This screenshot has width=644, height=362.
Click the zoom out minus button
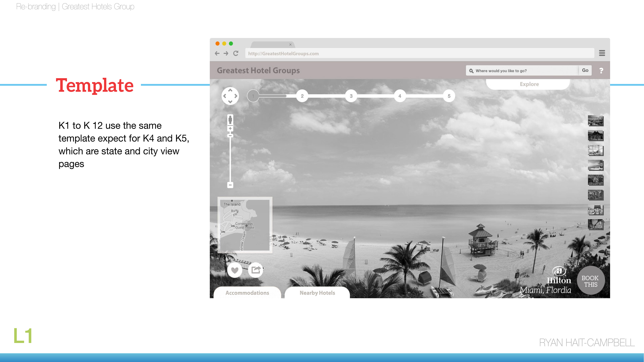click(230, 185)
